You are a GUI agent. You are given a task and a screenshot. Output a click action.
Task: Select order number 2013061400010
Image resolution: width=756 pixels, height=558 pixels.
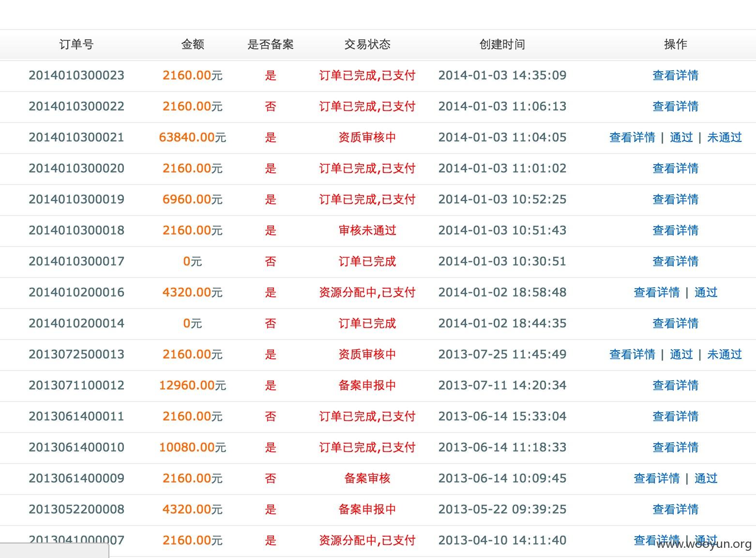click(x=76, y=448)
